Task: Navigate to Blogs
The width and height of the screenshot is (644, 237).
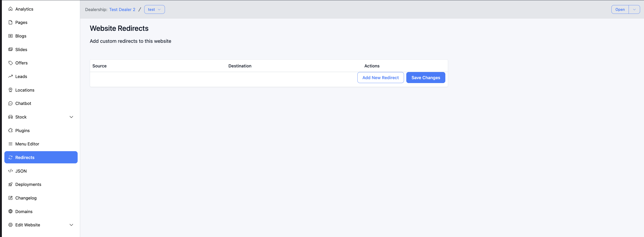Action: (x=41, y=36)
